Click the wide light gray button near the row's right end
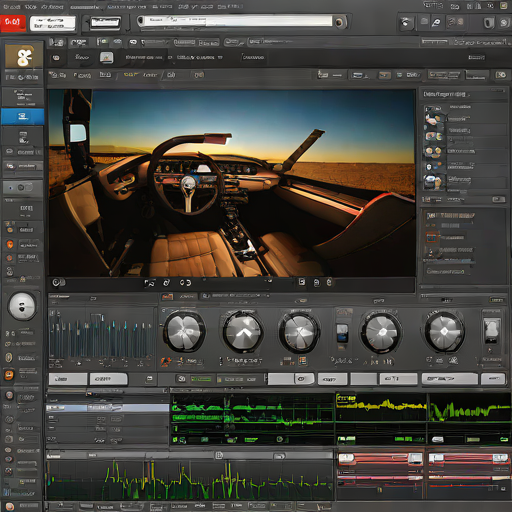512x512 pixels. coord(449,379)
